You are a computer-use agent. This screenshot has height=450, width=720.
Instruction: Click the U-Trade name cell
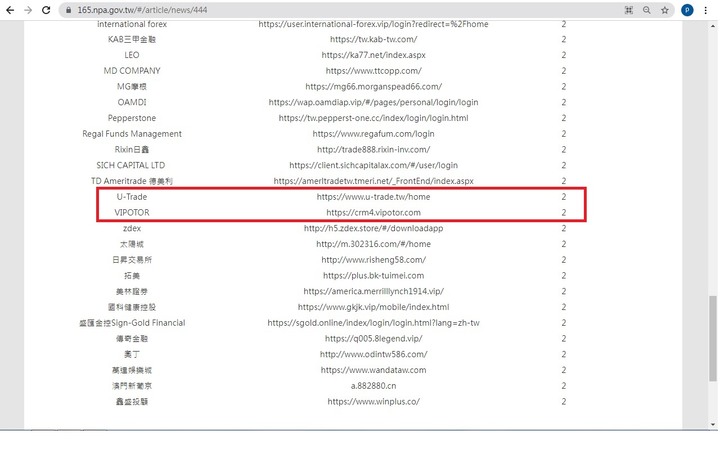coord(132,197)
